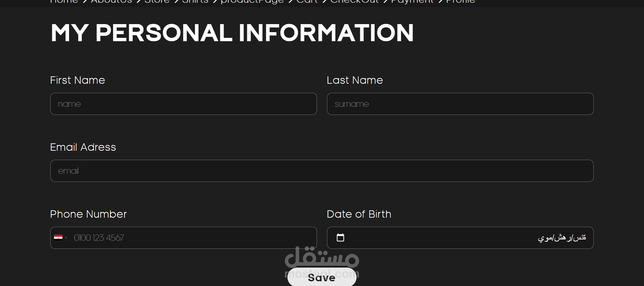Select the Payment breadcrumb link

coord(413,1)
